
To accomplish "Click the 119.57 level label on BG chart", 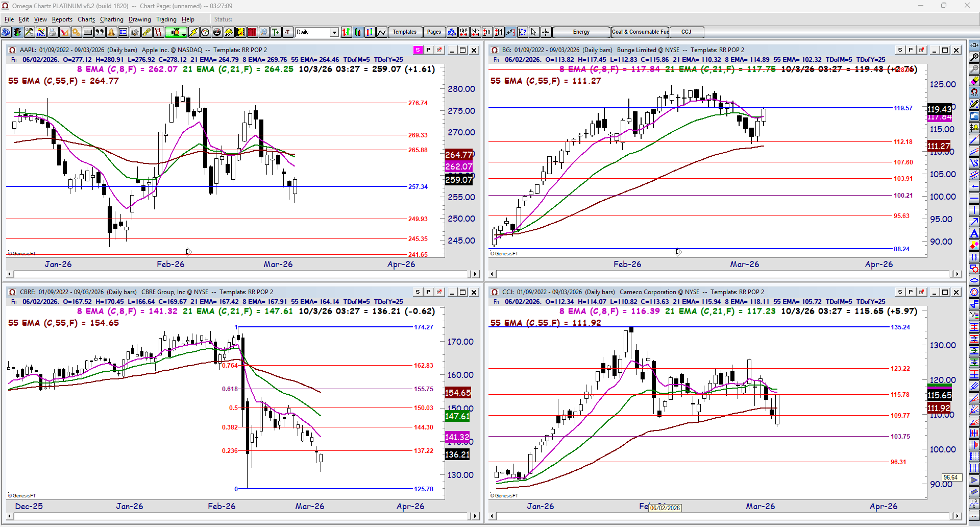I will (903, 108).
